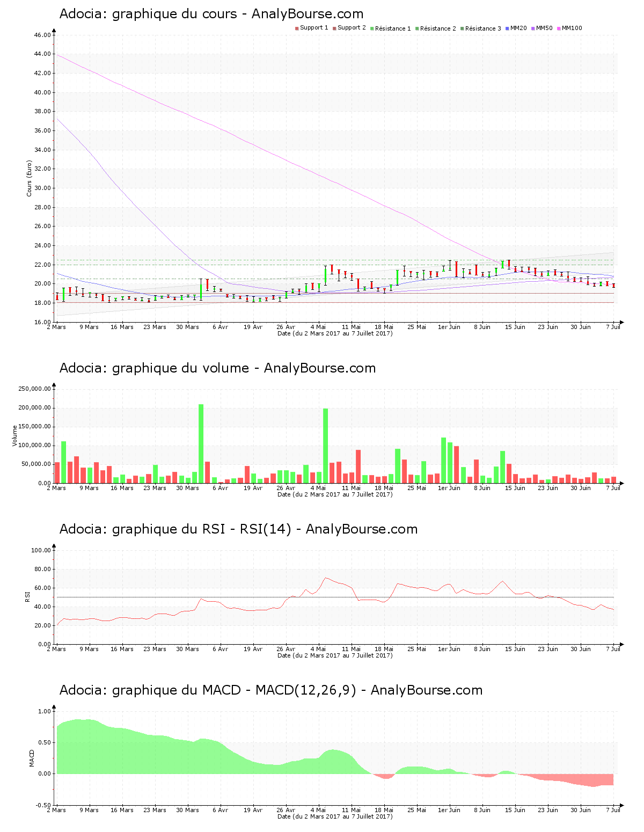Click the date range caption under MACD chart
Image resolution: width=644 pixels, height=832 pixels.
point(335,816)
